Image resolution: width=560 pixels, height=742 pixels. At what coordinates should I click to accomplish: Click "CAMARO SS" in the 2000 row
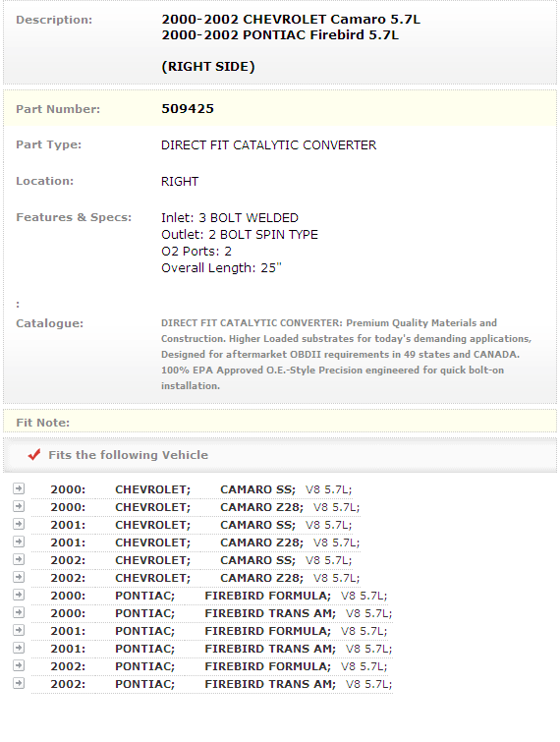257,489
